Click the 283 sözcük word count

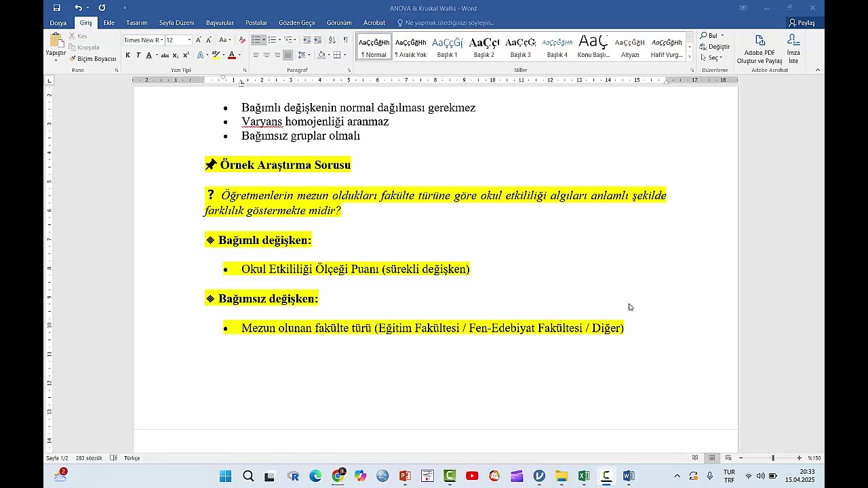click(89, 458)
